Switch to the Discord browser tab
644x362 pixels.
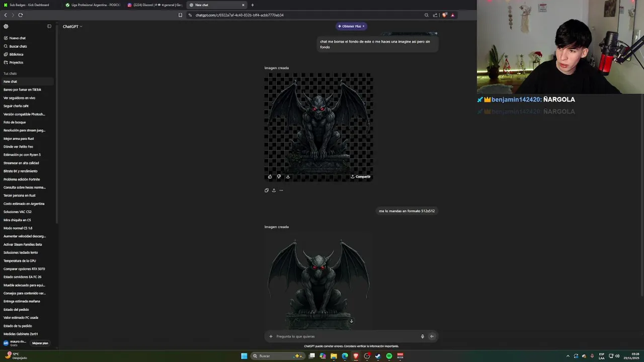[154, 5]
